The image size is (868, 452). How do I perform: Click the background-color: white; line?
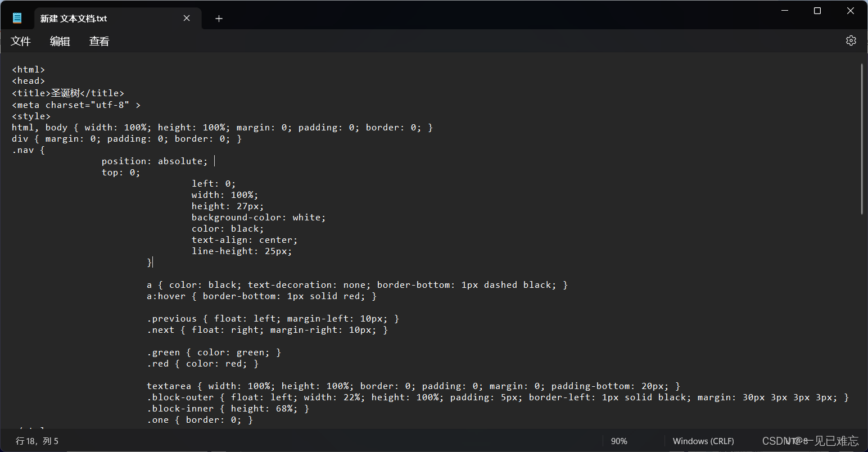(x=259, y=218)
